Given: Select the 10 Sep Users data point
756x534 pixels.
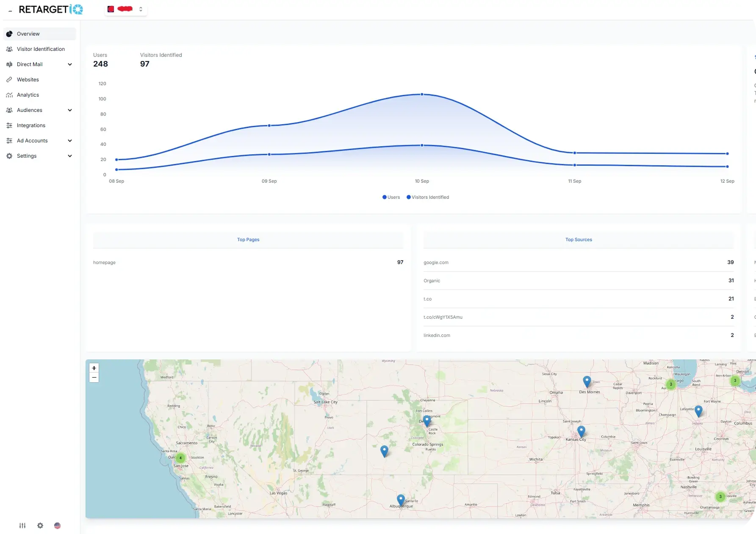Looking at the screenshot, I should point(422,94).
